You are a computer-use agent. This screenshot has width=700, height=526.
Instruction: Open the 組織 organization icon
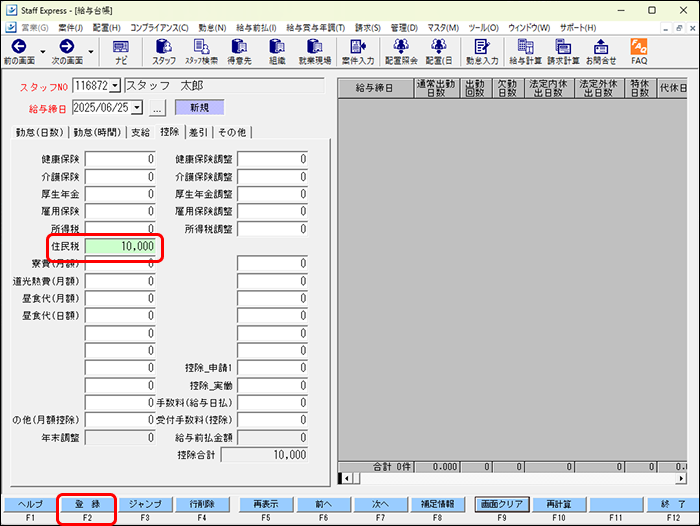pyautogui.click(x=277, y=52)
